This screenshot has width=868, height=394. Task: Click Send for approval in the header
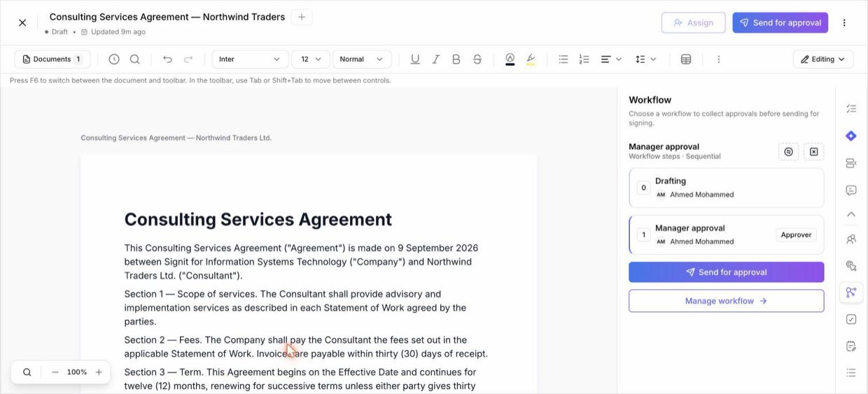click(x=780, y=22)
